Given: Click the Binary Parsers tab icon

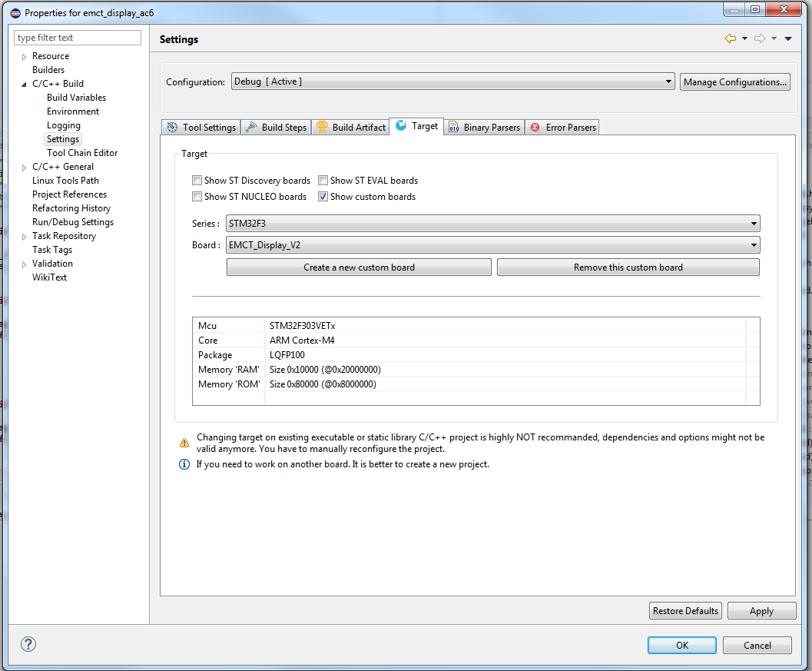Looking at the screenshot, I should coord(453,128).
